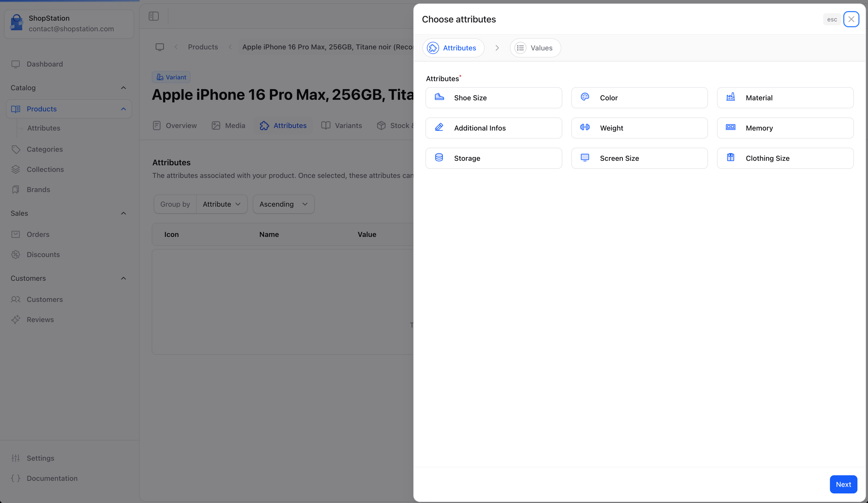
Task: Click the Value column header
Action: point(367,234)
